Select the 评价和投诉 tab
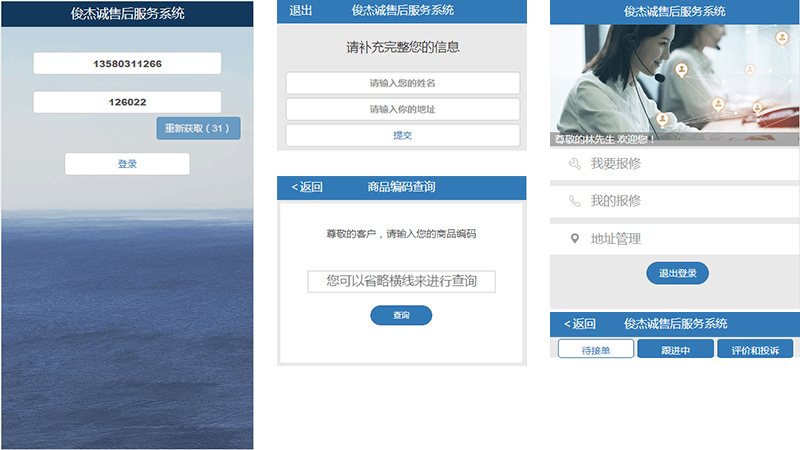 point(755,350)
